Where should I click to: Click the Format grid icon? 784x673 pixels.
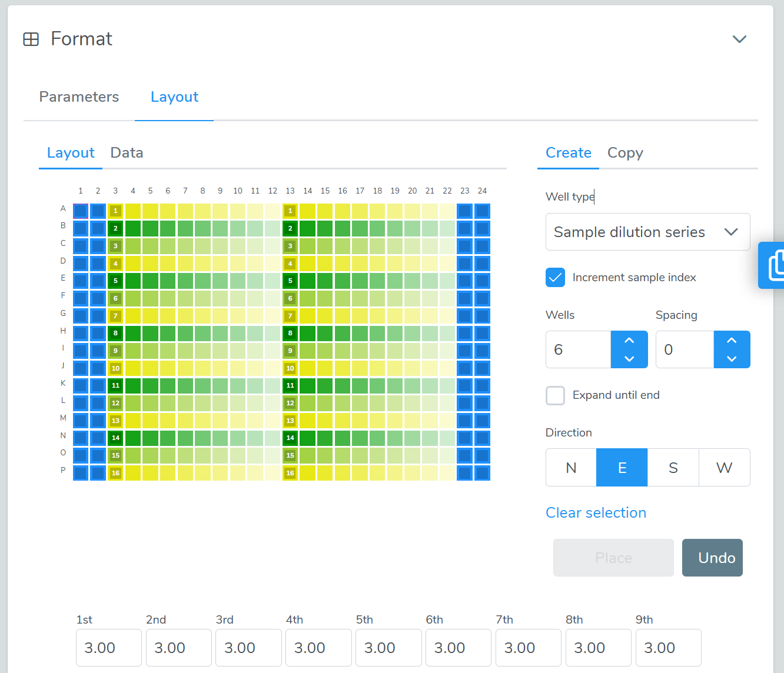click(x=31, y=39)
